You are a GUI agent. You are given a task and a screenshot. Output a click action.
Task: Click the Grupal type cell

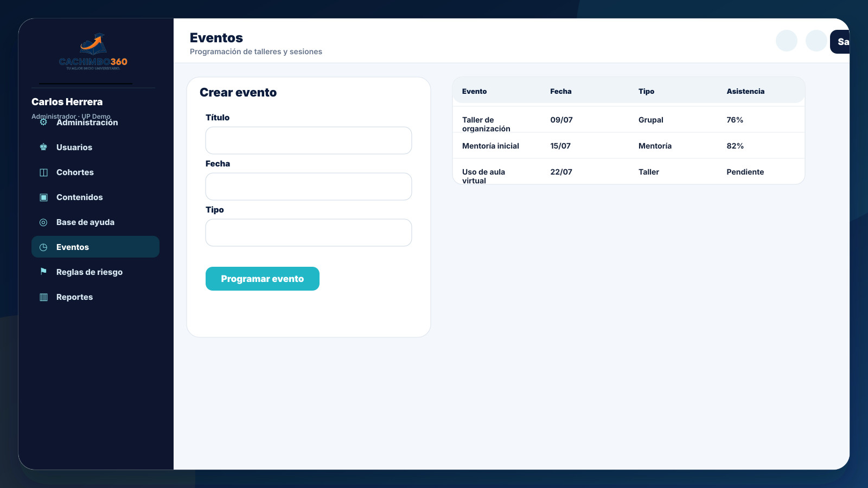click(x=651, y=120)
